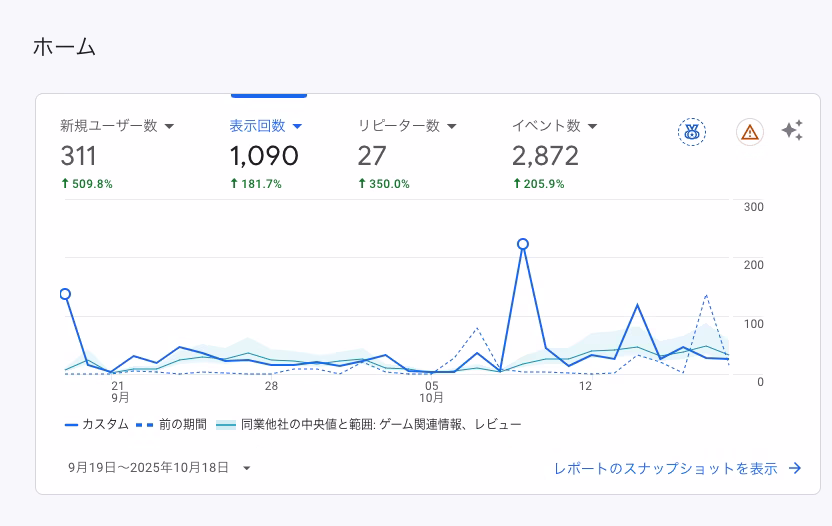Open the イベント数 metric dropdown arrow

(x=593, y=126)
